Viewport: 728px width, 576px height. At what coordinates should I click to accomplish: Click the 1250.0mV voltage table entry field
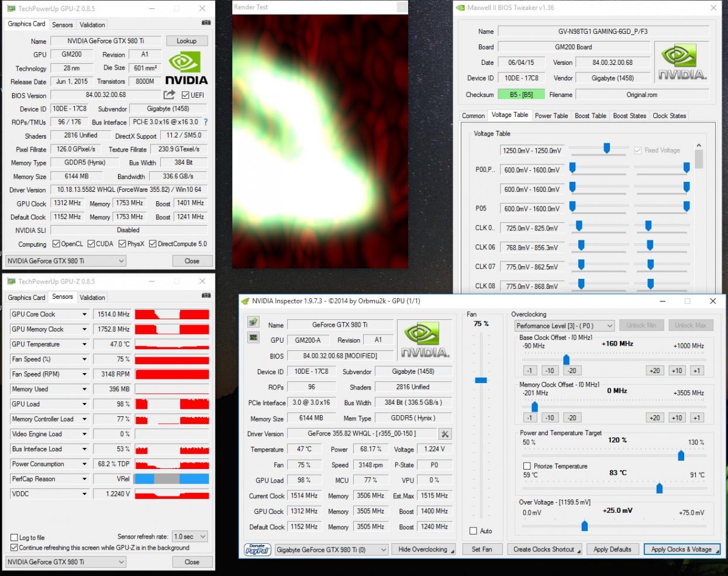point(532,150)
